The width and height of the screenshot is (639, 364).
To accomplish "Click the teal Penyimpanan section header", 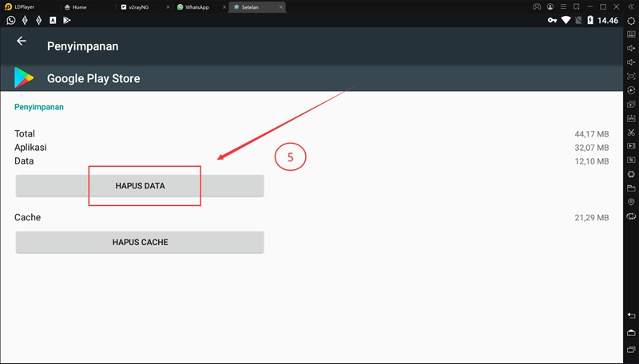I will tap(38, 107).
